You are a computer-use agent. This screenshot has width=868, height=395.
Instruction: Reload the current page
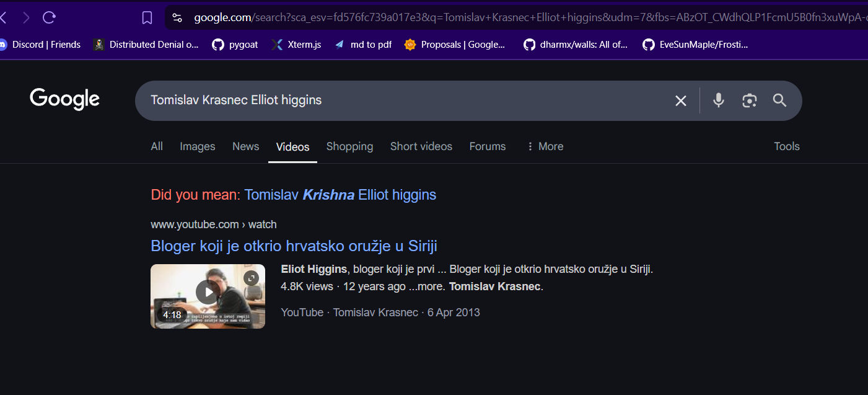[50, 18]
